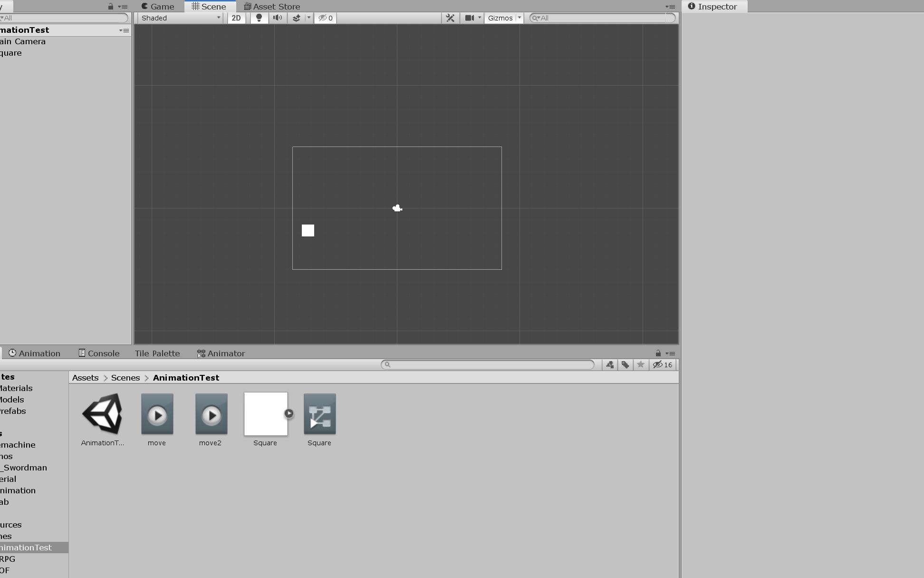Screen dimensions: 924x578
Task: Expand the Gizmos dropdown arrow
Action: tap(520, 18)
